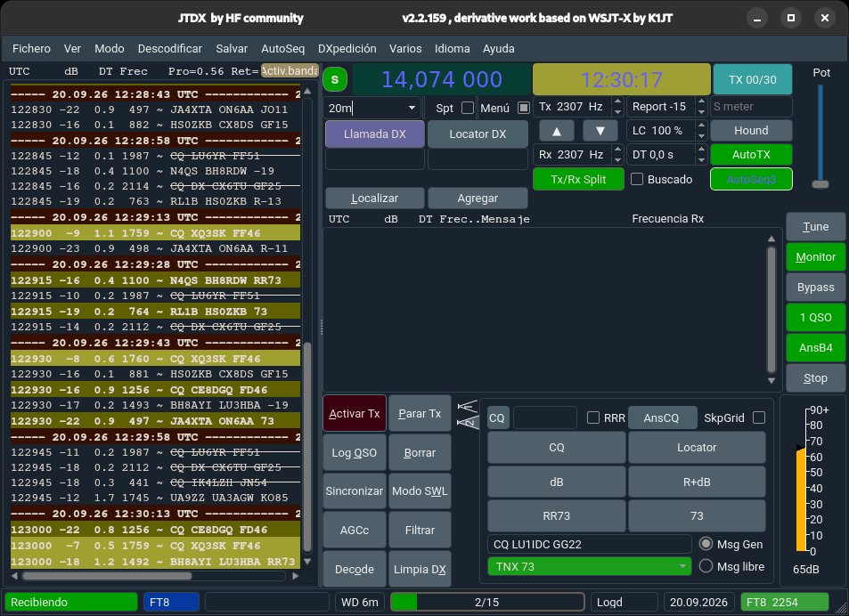Open the Idioma menu
Viewport: 849px width, 616px height.
[452, 49]
